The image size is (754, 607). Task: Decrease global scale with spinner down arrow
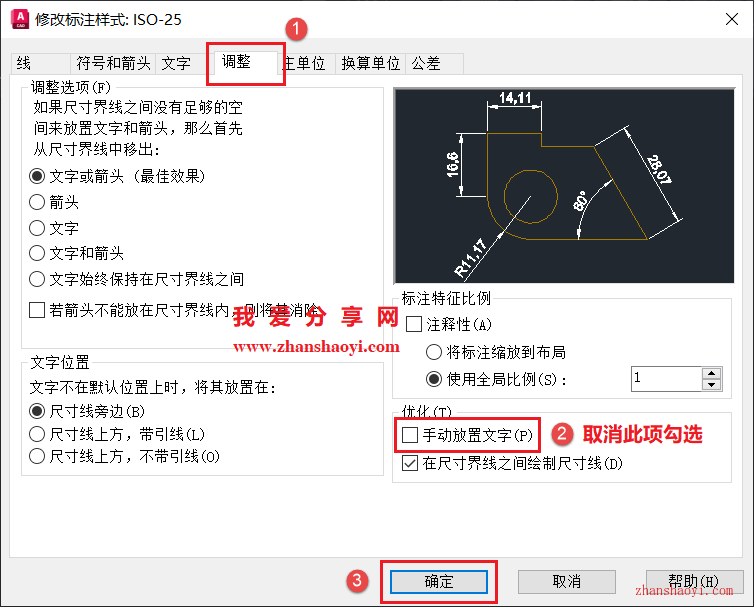(x=711, y=385)
